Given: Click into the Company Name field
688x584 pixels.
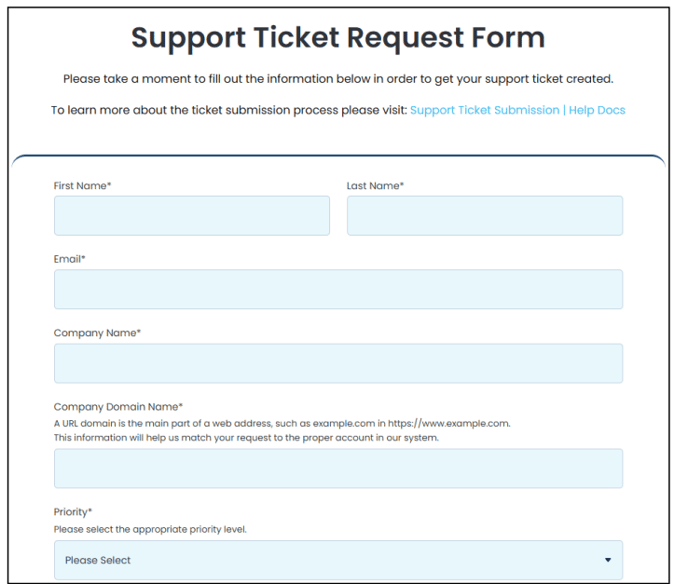Looking at the screenshot, I should point(338,363).
